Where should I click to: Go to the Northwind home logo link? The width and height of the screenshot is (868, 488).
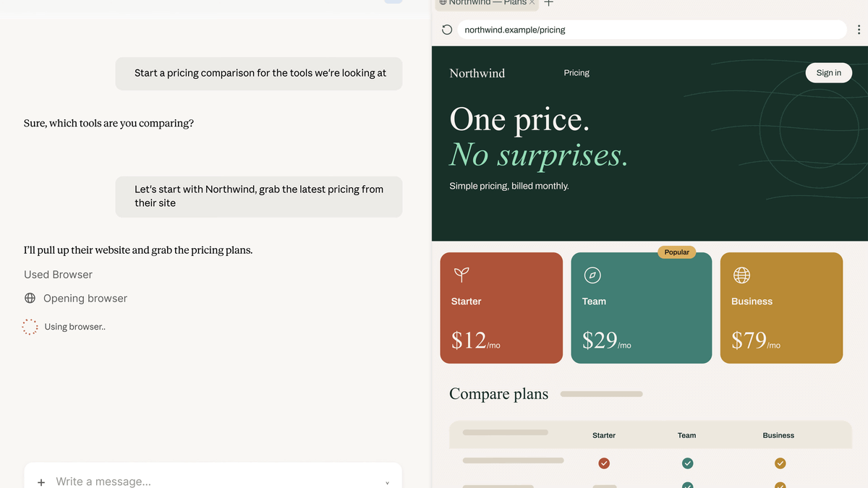click(x=477, y=73)
